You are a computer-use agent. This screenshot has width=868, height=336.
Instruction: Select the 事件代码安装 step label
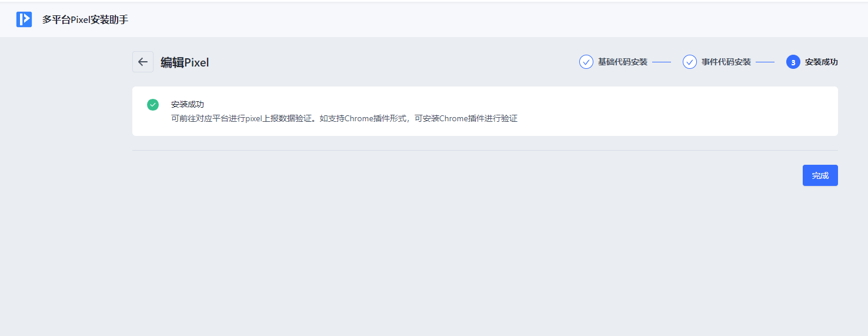click(726, 62)
